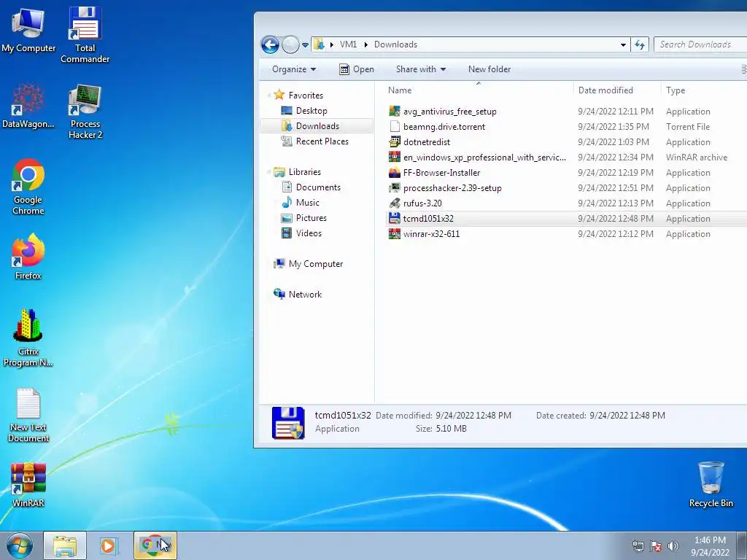The width and height of the screenshot is (747, 560).
Task: Open the Recycle Bin
Action: click(711, 484)
